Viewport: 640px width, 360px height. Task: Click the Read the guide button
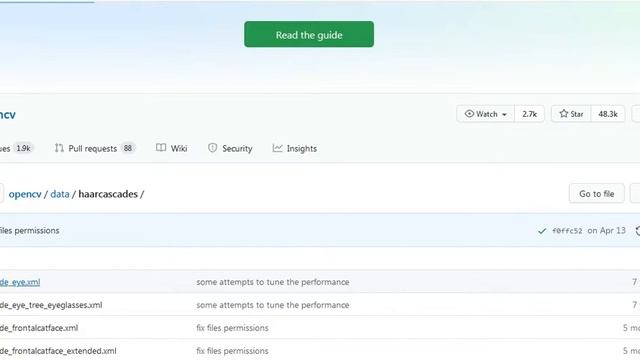coord(309,34)
